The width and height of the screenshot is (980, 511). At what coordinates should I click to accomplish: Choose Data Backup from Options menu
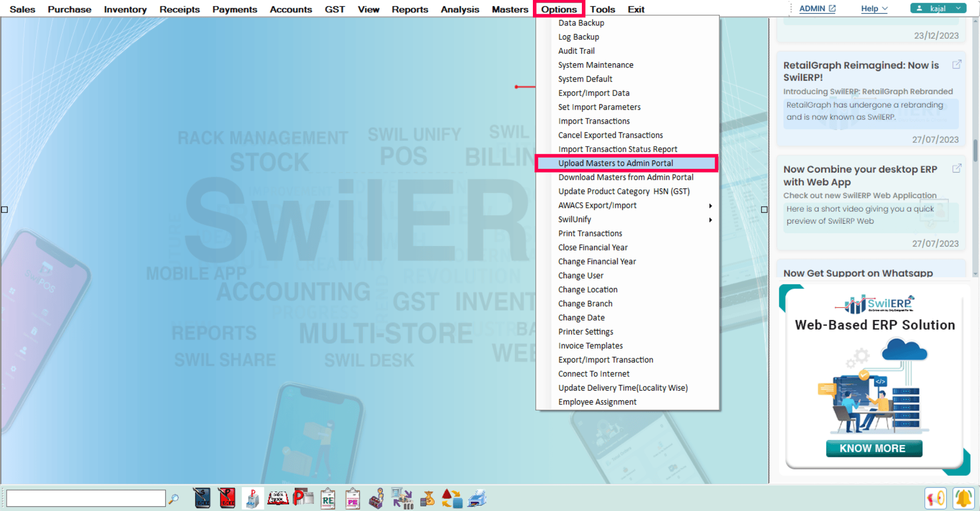coord(627,23)
